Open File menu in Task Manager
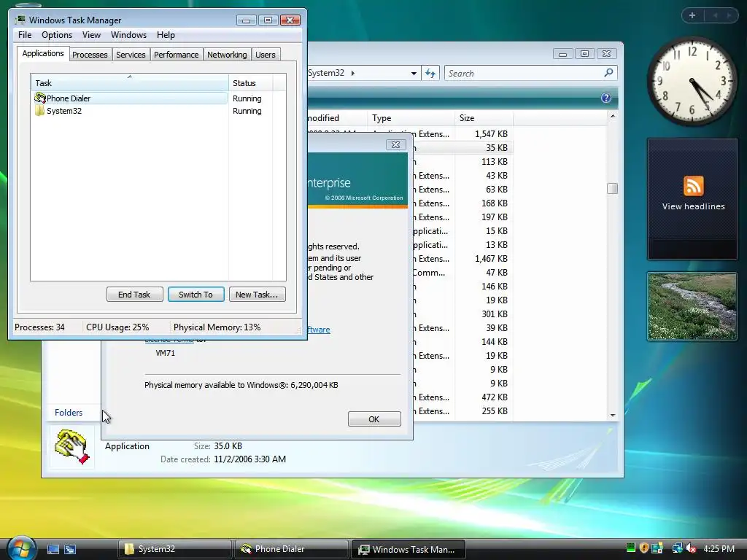Viewport: 747px width, 560px height. (x=25, y=35)
